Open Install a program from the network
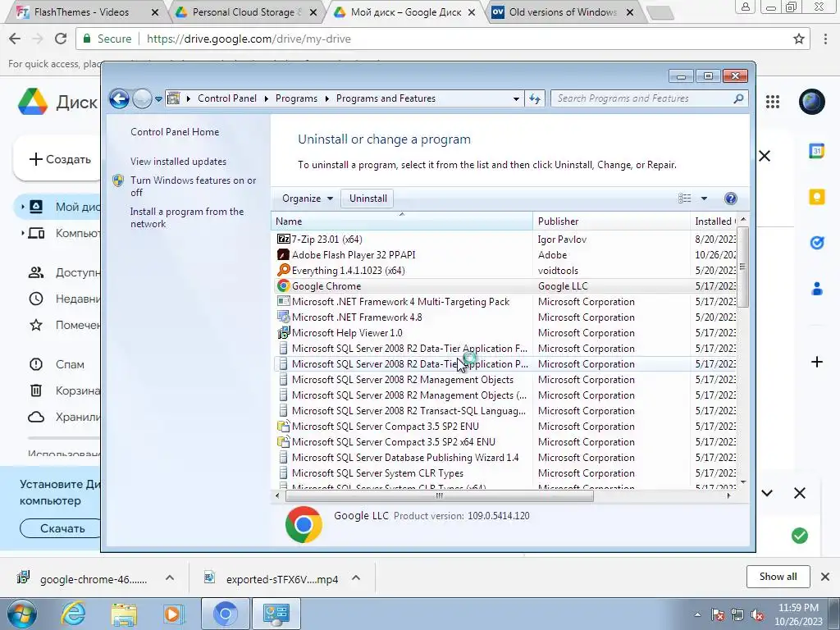The height and width of the screenshot is (630, 840). (187, 217)
